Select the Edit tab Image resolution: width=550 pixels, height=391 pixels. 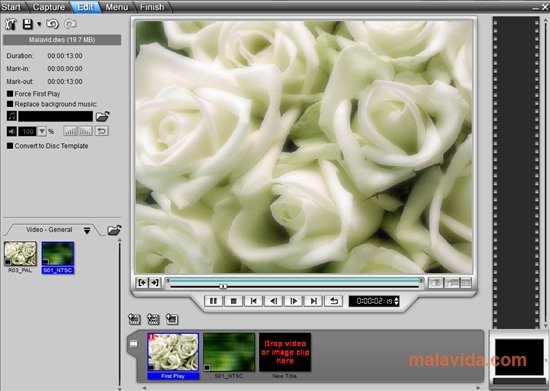tap(85, 7)
